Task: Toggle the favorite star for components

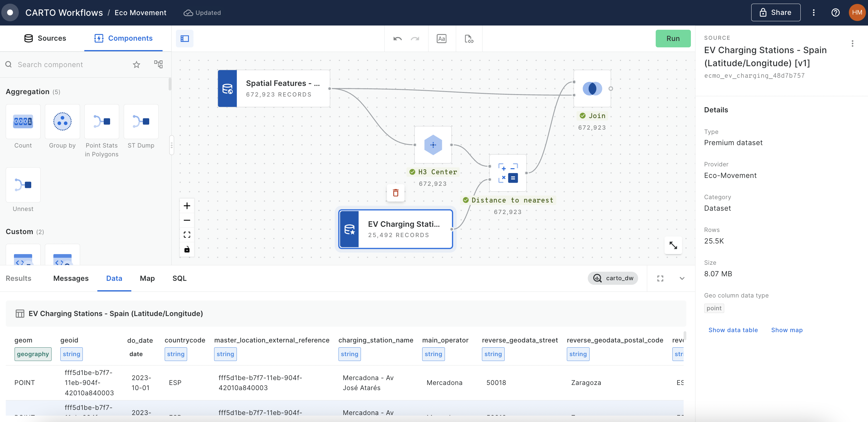Action: point(136,64)
